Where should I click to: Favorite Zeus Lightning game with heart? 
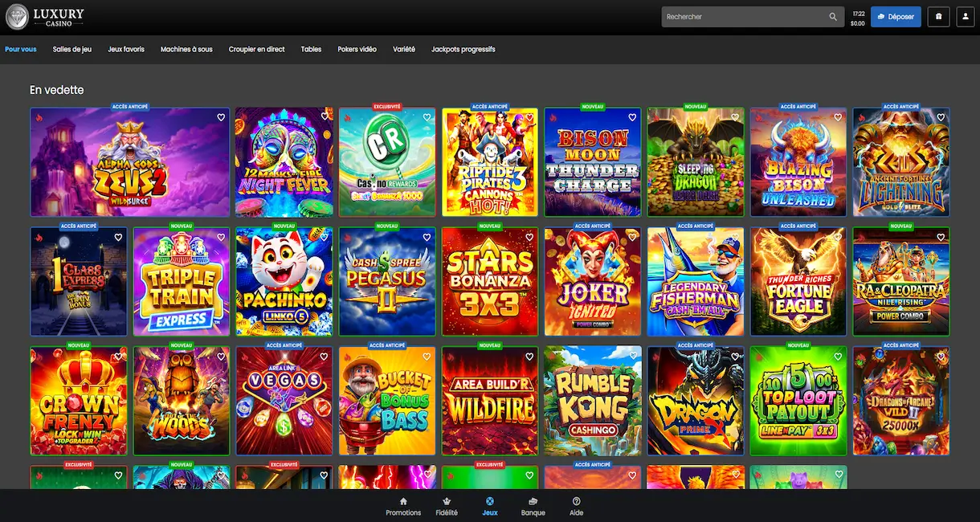[941, 117]
